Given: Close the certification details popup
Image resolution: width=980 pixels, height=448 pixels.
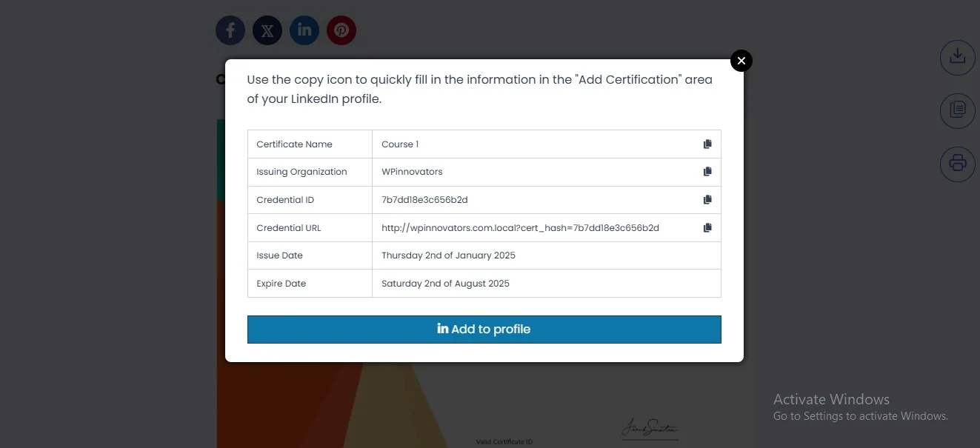Looking at the screenshot, I should pyautogui.click(x=741, y=60).
